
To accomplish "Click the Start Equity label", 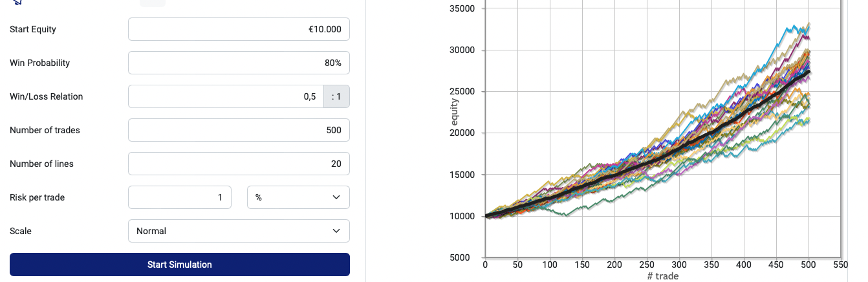I will click(33, 29).
